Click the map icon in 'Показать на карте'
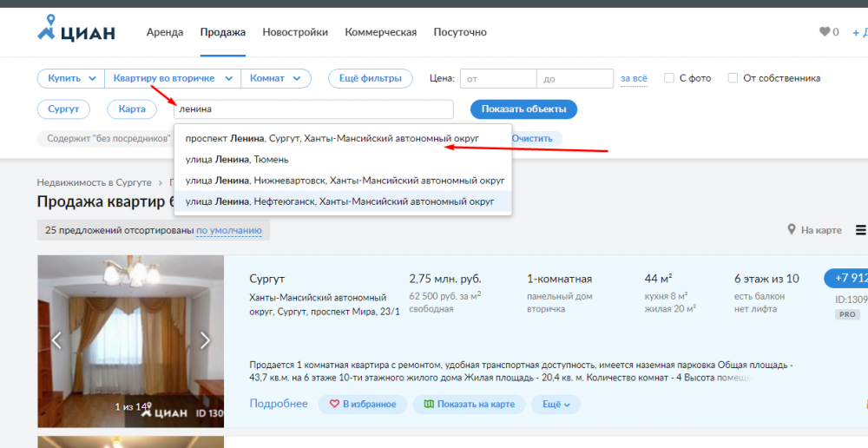This screenshot has width=868, height=448. coord(429,405)
